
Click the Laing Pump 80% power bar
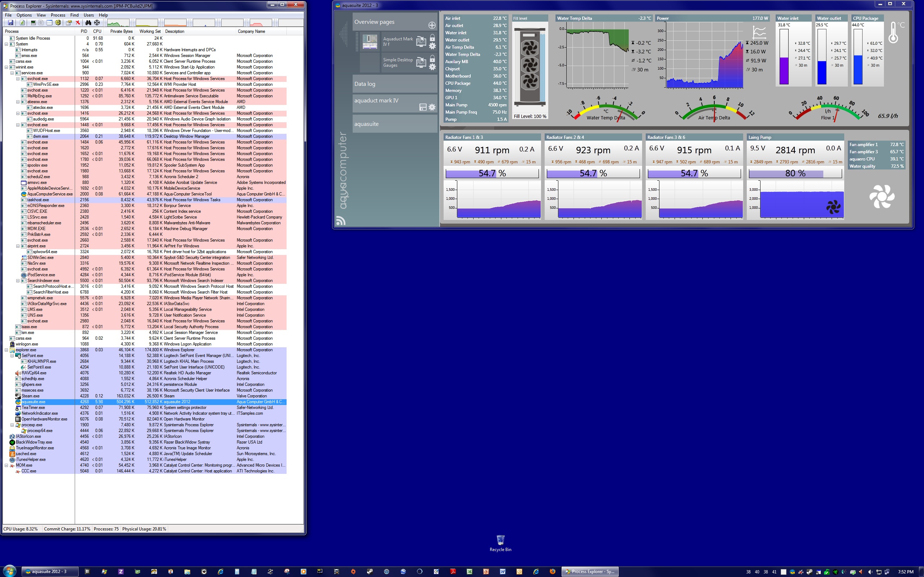coord(795,173)
